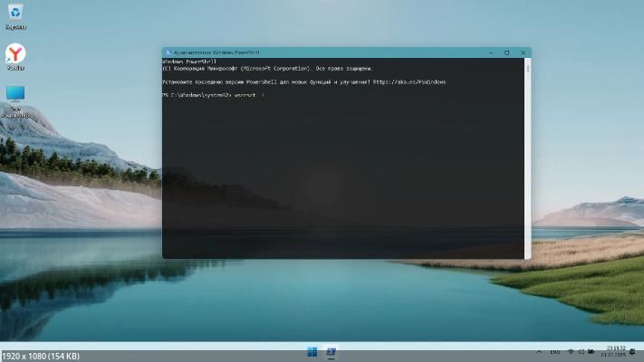Switch the ENG input language indicator
The height and width of the screenshot is (362, 644).
point(555,352)
